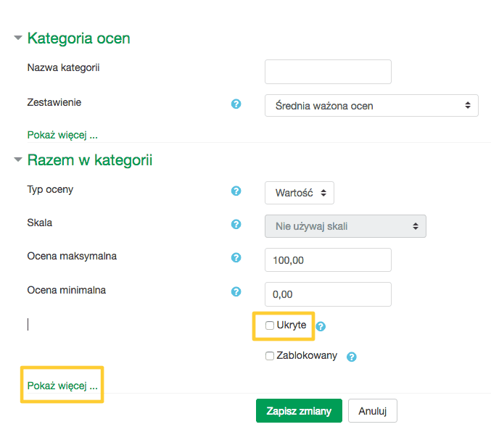Click Pokaż więcej under Razem w kategorii
Image resolution: width=491 pixels, height=448 pixels.
(62, 386)
